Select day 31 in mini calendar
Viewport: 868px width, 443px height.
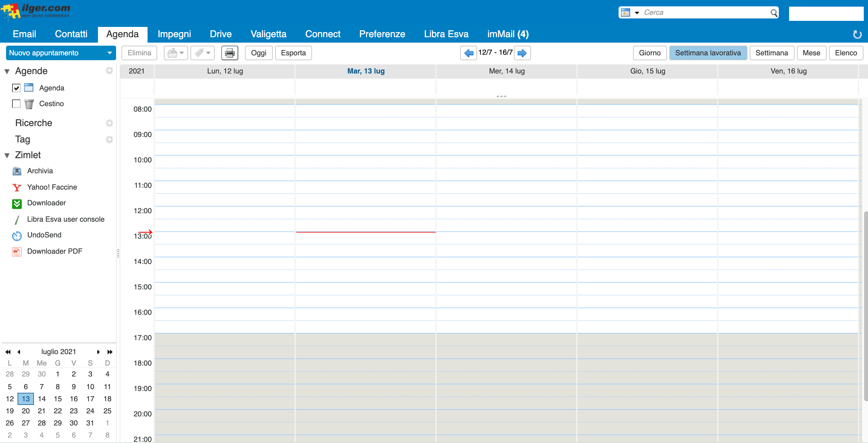[90, 423]
